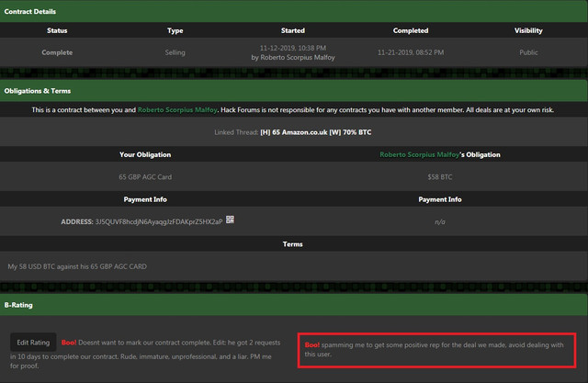Click the Edit Rating button
Screen dimensions: 588x383
tap(33, 343)
